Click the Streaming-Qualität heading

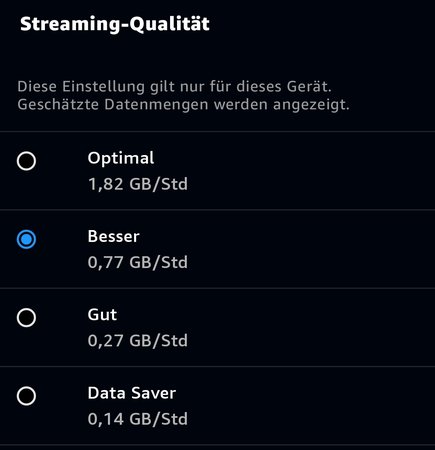115,24
